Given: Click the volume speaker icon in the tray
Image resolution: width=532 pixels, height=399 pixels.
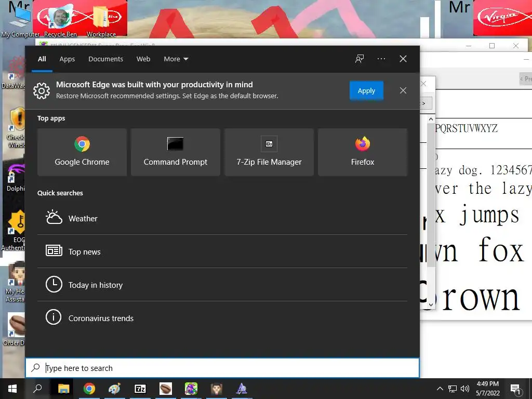Looking at the screenshot, I should coord(465,389).
